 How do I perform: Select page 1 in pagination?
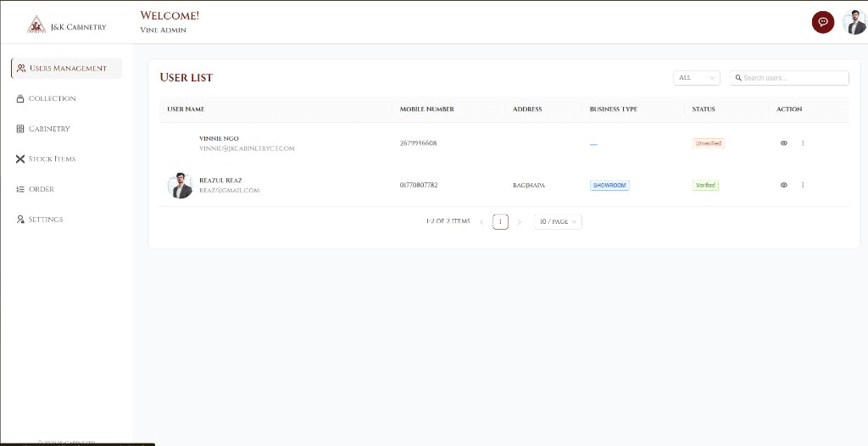click(500, 221)
